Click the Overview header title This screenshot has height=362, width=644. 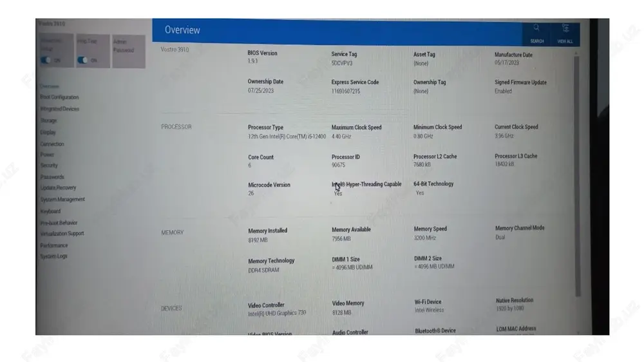[x=182, y=30]
